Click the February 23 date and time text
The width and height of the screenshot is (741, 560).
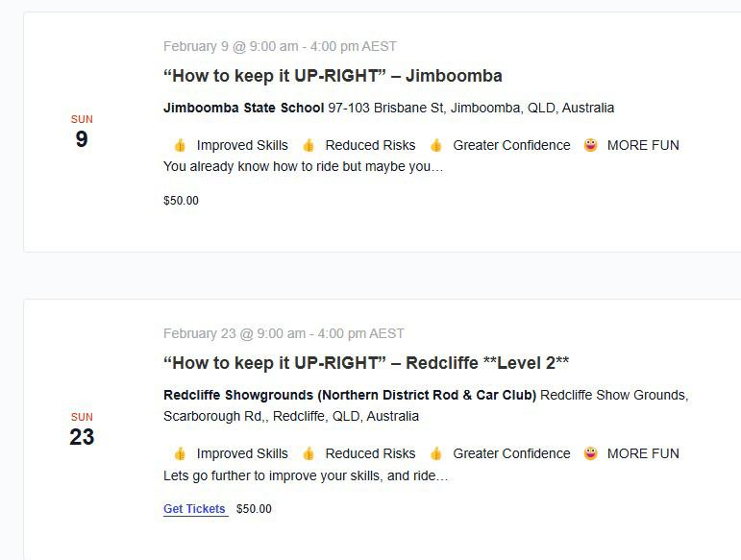(284, 333)
